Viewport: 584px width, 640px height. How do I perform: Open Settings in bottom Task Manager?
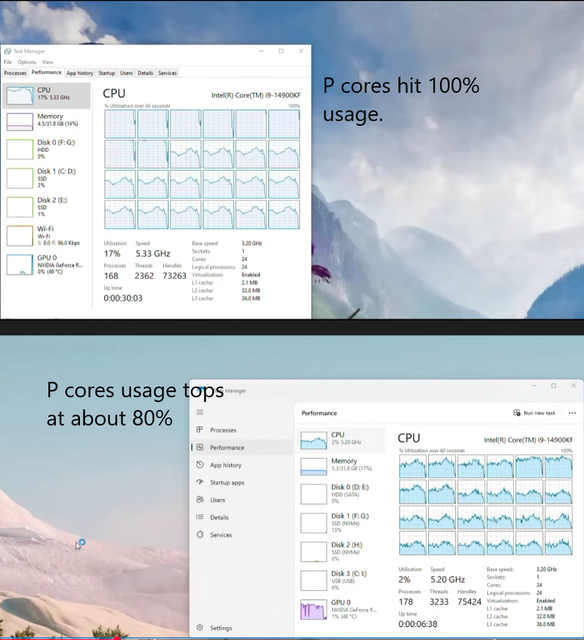point(242,628)
